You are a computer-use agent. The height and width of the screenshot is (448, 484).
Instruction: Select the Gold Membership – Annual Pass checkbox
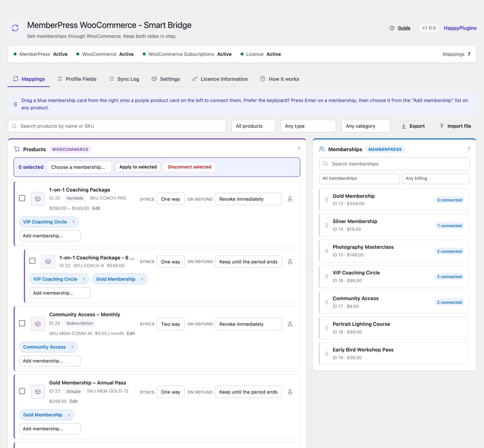pyautogui.click(x=22, y=391)
